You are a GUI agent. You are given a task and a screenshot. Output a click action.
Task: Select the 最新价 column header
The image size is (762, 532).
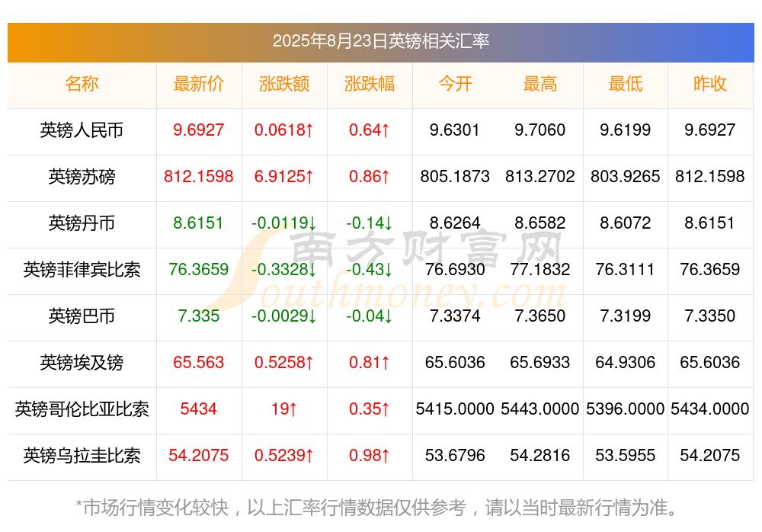(x=199, y=84)
